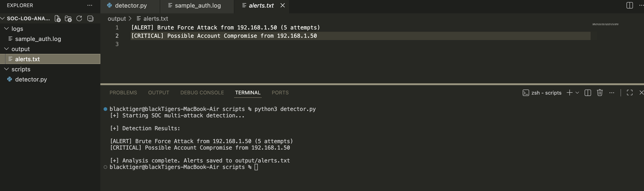Click the output breadcrumb segment
Screen dimensions: 644x191
coord(117,19)
